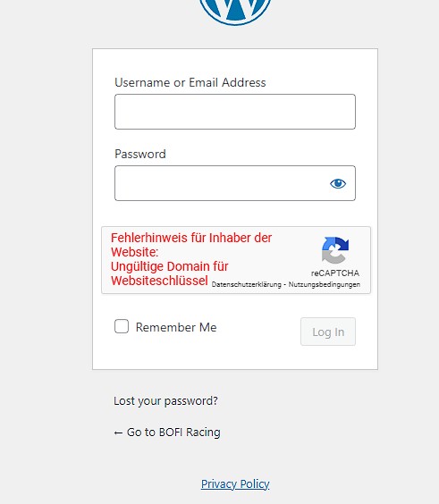Click the Log In button
The image size is (439, 504).
pos(328,332)
